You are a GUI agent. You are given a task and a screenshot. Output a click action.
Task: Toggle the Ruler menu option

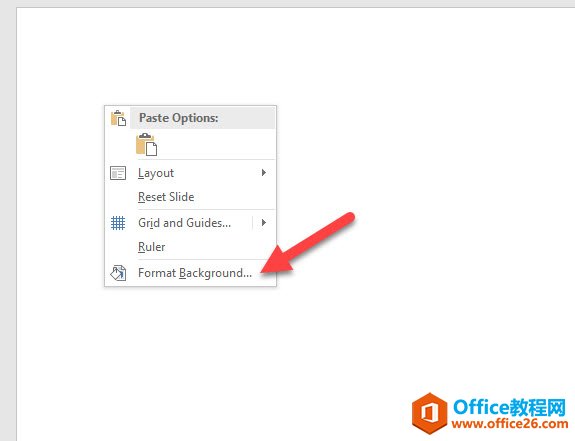tap(151, 247)
